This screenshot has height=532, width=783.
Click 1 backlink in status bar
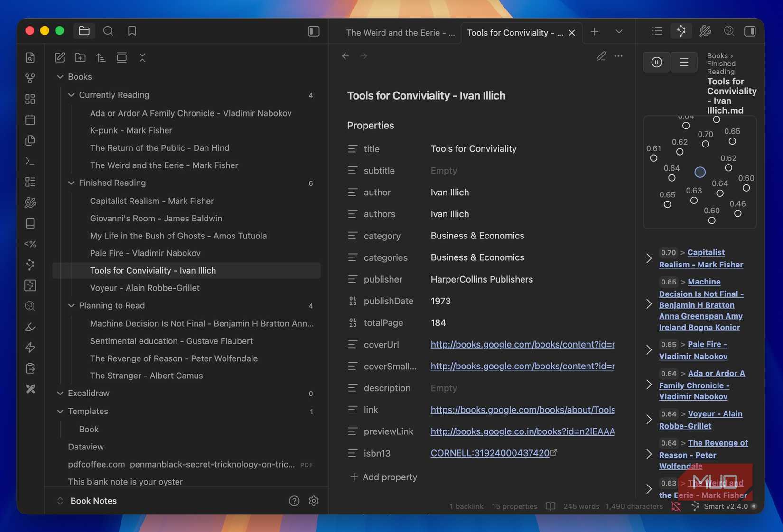[x=466, y=506]
